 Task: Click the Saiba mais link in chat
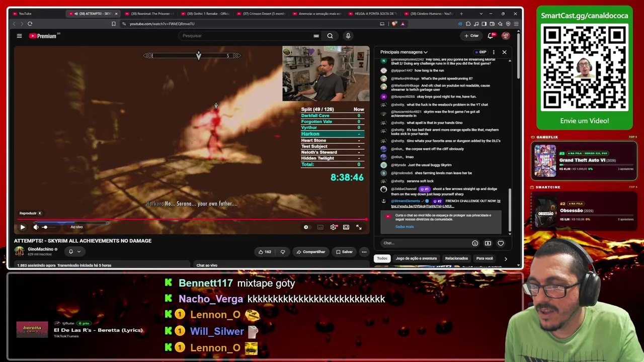coord(405,227)
